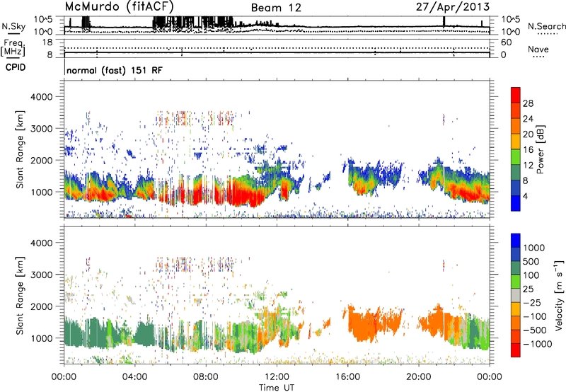Screen dimensions: 566x392
Task: Click the CPID label
Action: pyautogui.click(x=16, y=67)
